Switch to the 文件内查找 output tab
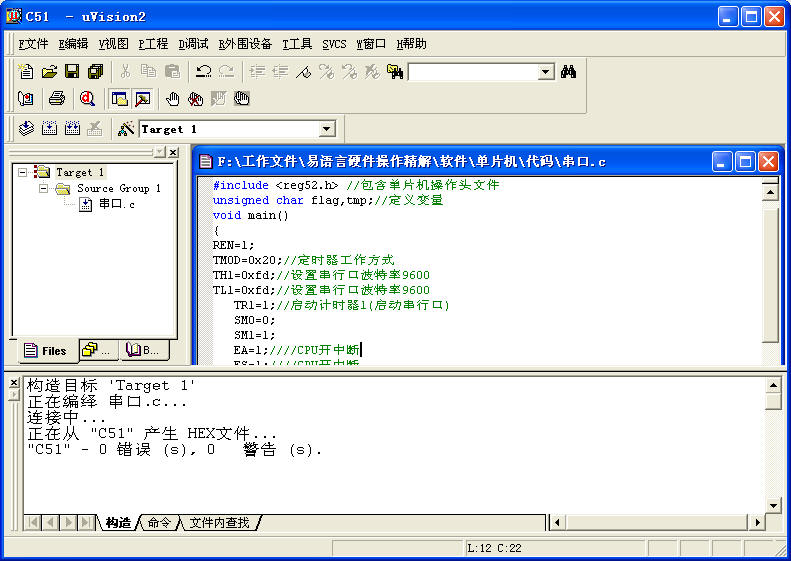Image resolution: width=791 pixels, height=561 pixels. click(x=219, y=522)
